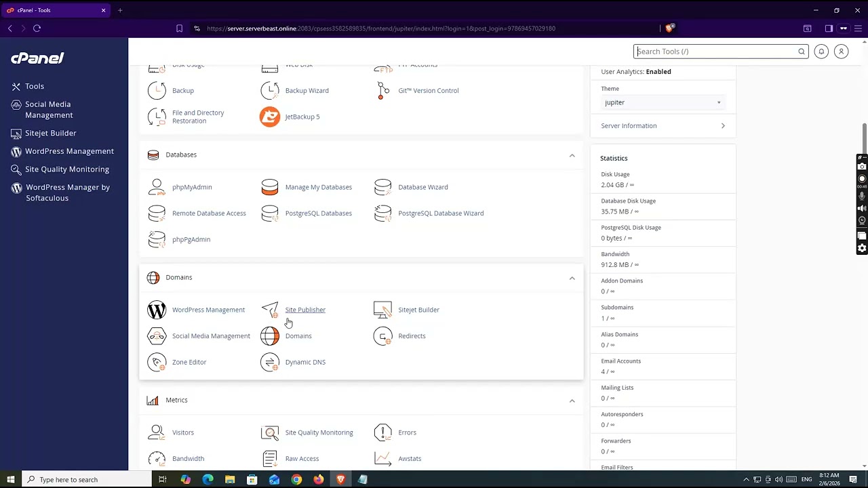Bookmark this page with the bookmark icon
Image resolution: width=868 pixels, height=488 pixels.
pos(179,28)
